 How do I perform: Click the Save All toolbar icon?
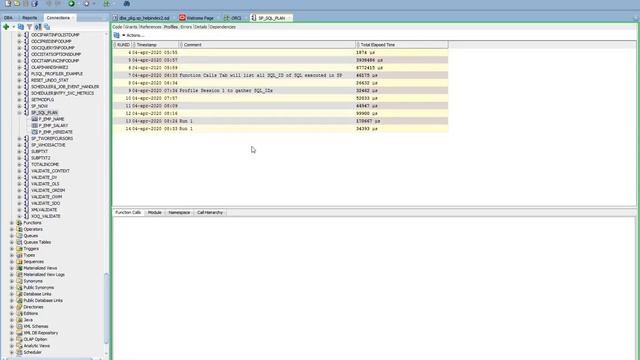[x=34, y=3]
